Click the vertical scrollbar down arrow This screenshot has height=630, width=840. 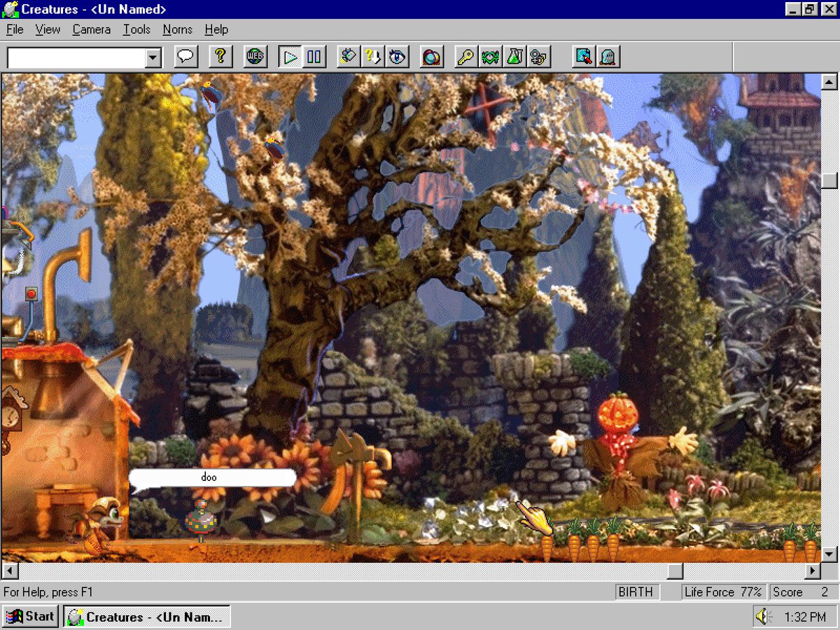coord(829,554)
